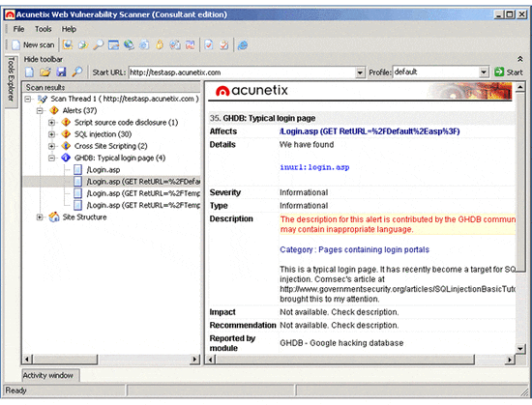
Task: Launch the Internet Explorer browser icon
Action: [243, 44]
